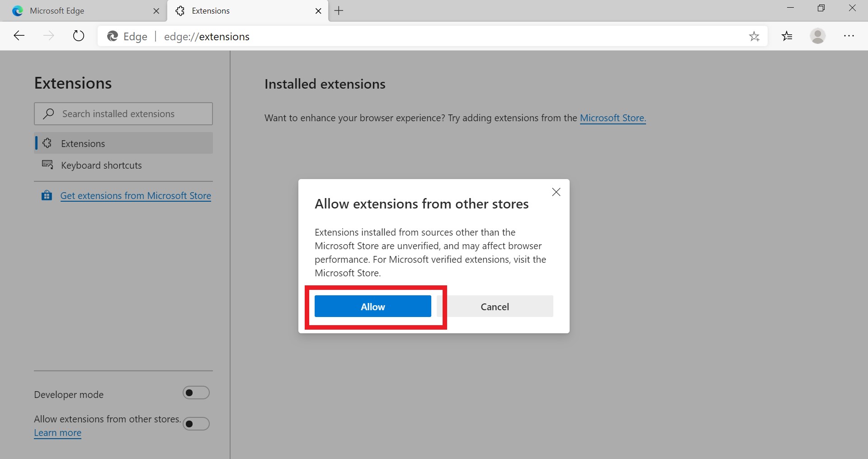Click the Allow extensions from other stores dialog title
Screen dimensions: 868x459
[x=422, y=204]
